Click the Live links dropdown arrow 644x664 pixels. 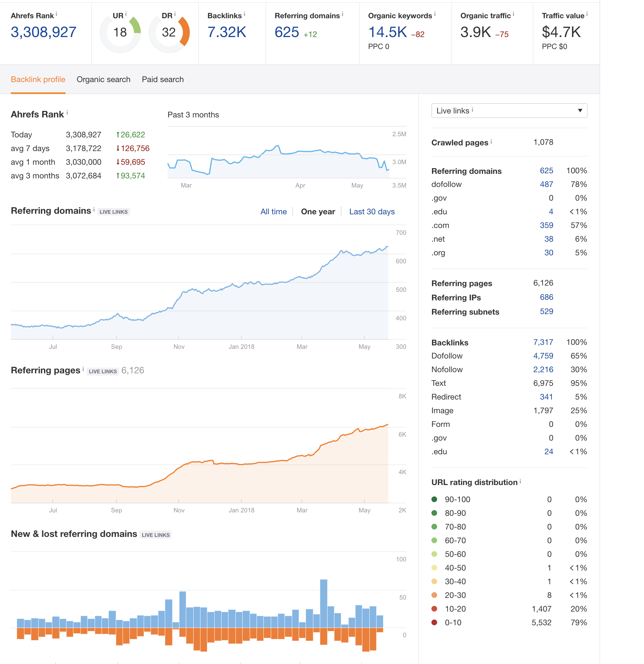tap(580, 111)
